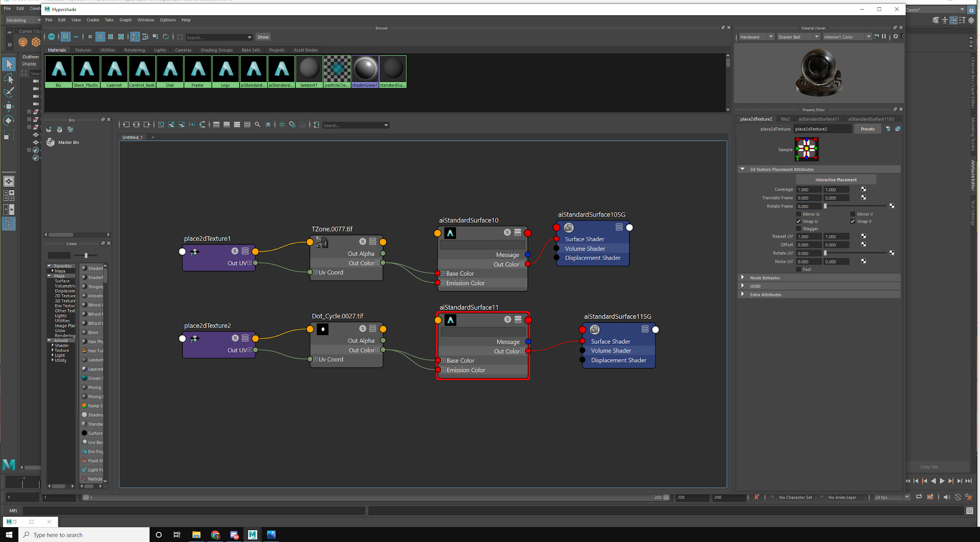Click the Presets button in the Property Editor

click(x=868, y=129)
